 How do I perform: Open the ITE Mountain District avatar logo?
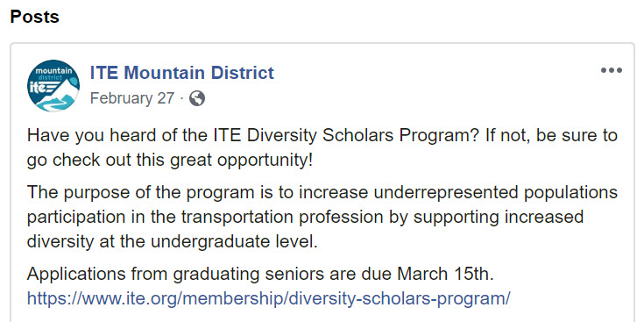tap(53, 85)
